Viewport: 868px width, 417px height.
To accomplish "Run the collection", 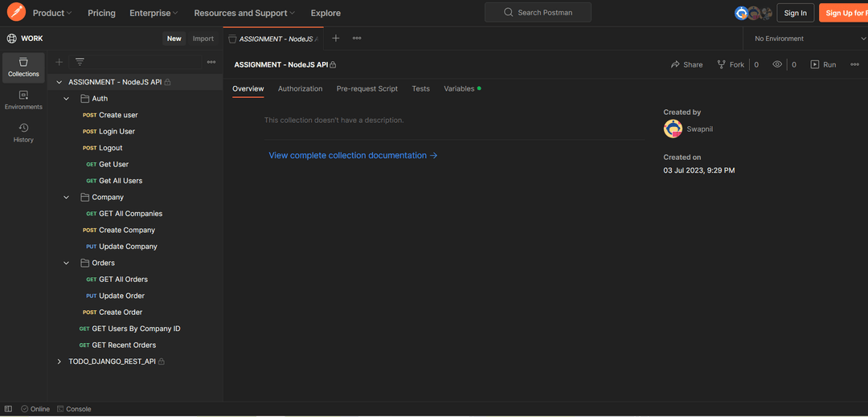I will tap(823, 65).
